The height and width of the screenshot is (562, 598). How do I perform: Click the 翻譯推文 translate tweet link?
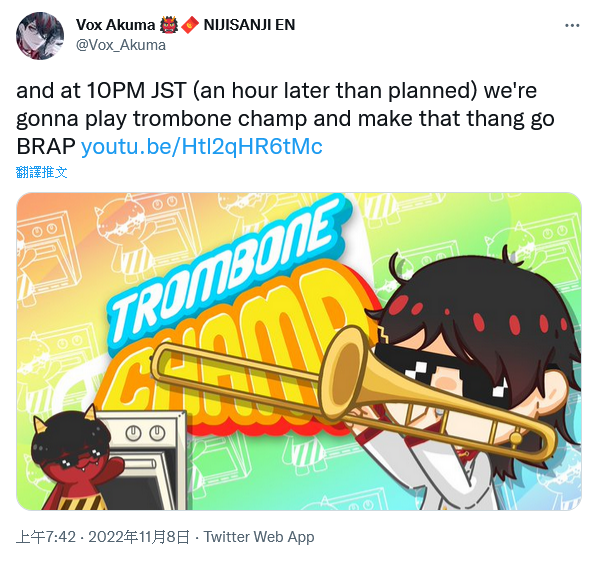42,172
